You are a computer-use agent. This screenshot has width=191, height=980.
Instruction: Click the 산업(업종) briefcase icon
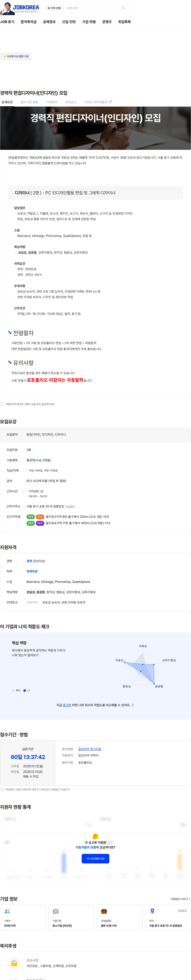104,911
